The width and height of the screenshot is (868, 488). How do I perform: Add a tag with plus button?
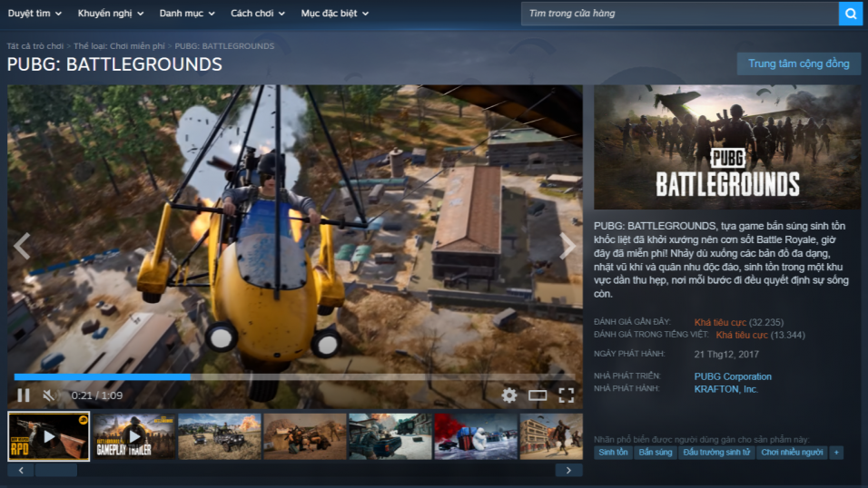pos(836,453)
